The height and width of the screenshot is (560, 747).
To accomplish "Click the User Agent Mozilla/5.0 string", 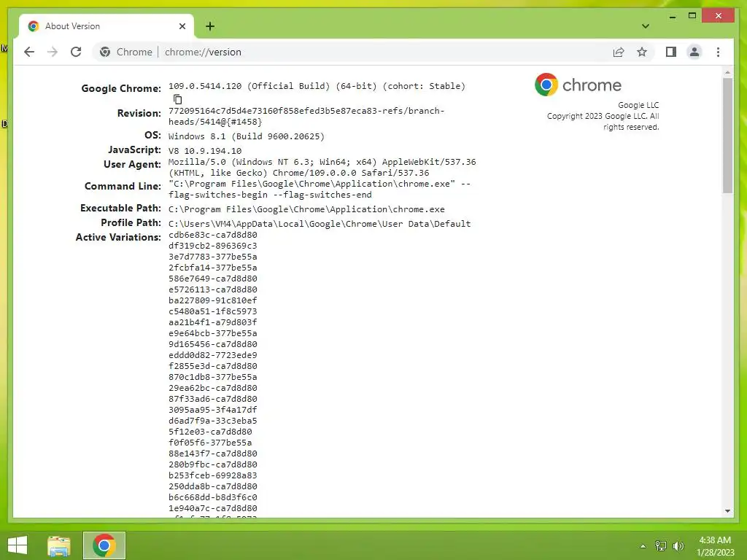I will 322,167.
